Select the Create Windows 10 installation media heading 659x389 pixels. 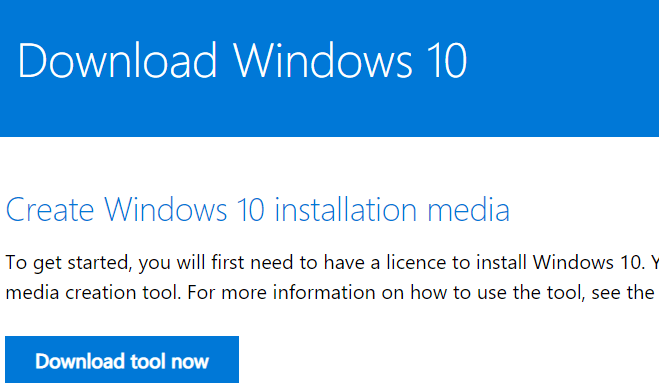point(258,209)
